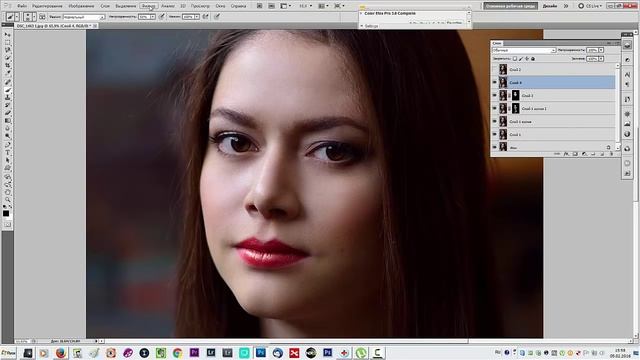640x360 pixels.
Task: Add a layer mask from Layers panel footer
Action: tap(575, 154)
